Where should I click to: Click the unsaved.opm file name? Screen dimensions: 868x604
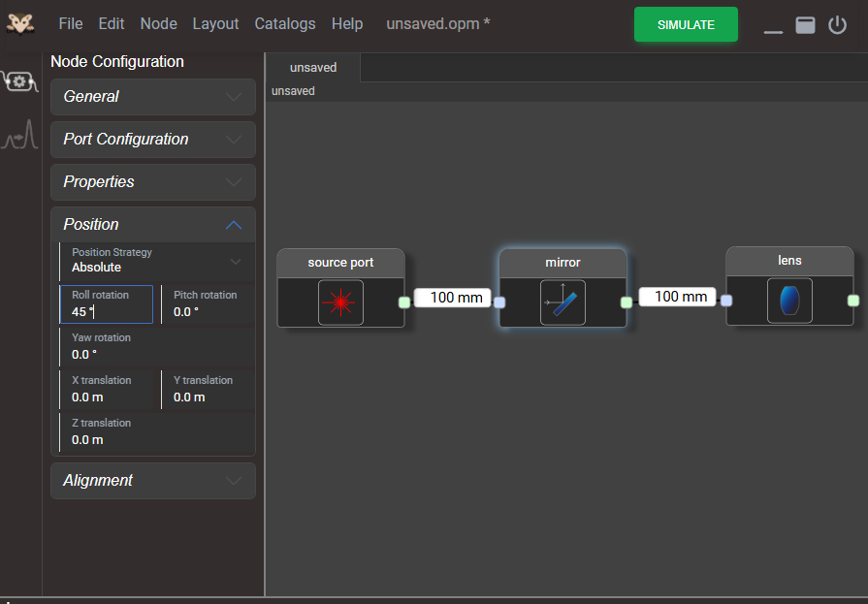(x=437, y=24)
